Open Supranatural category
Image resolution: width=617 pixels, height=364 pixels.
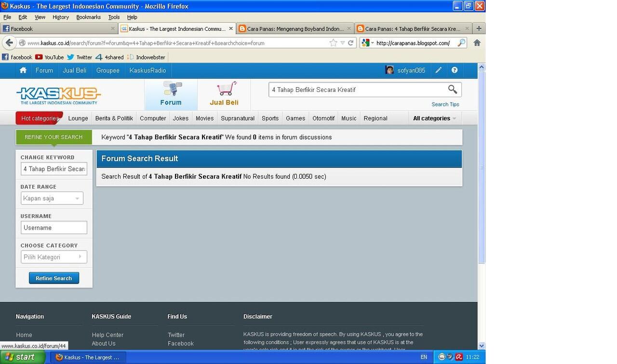(x=238, y=118)
